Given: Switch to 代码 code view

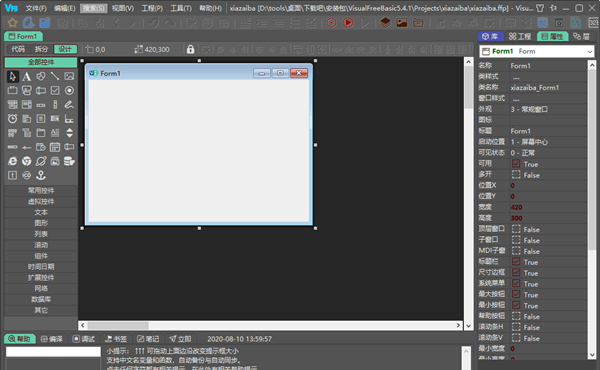Looking at the screenshot, I should tap(18, 49).
